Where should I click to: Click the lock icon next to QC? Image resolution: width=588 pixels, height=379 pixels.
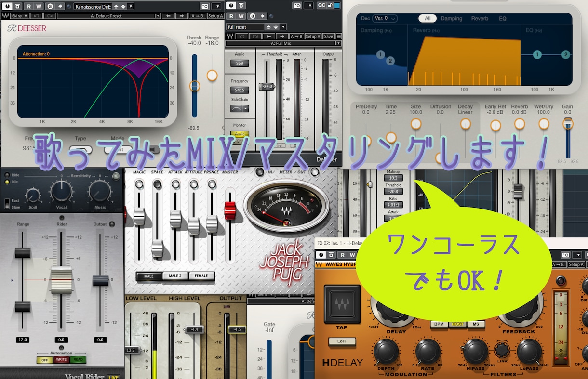(330, 5)
